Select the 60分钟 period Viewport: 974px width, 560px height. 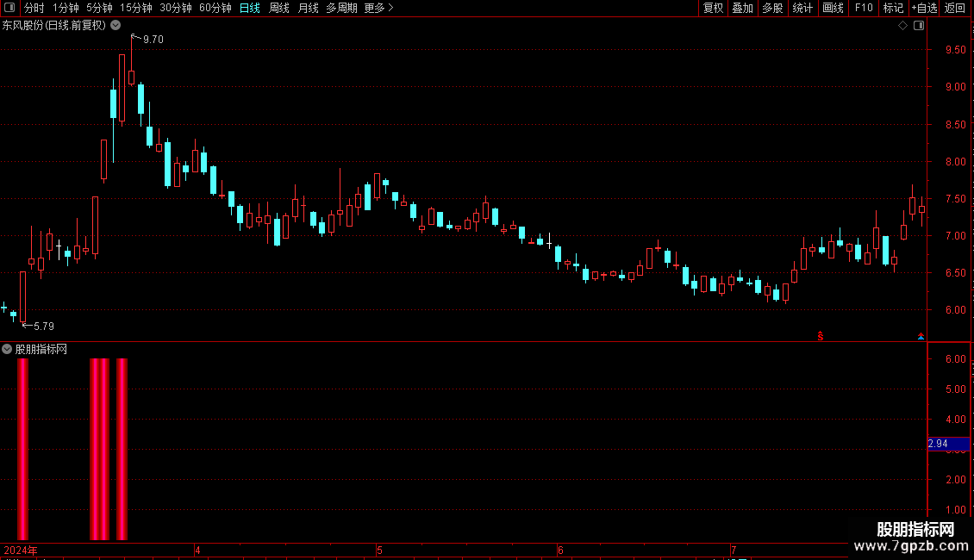(x=215, y=8)
